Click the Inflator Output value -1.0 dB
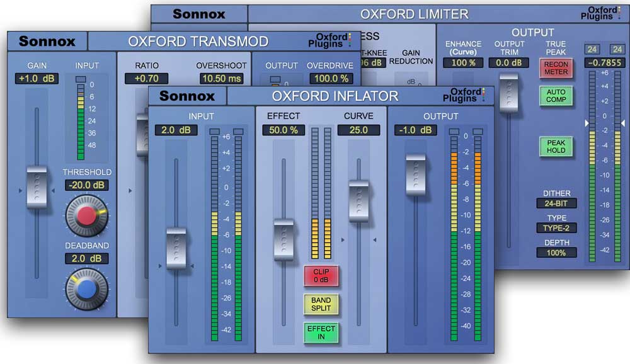Screen dimensions: 630x364 pyautogui.click(x=415, y=130)
